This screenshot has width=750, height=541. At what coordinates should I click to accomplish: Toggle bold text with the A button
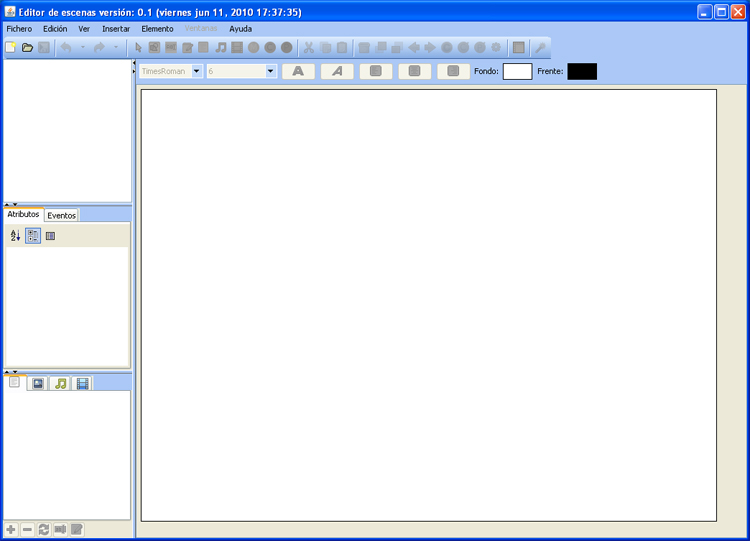coord(298,71)
